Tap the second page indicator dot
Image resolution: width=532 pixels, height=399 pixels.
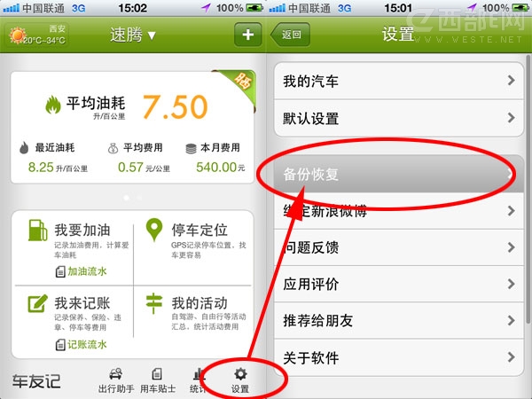[139, 198]
